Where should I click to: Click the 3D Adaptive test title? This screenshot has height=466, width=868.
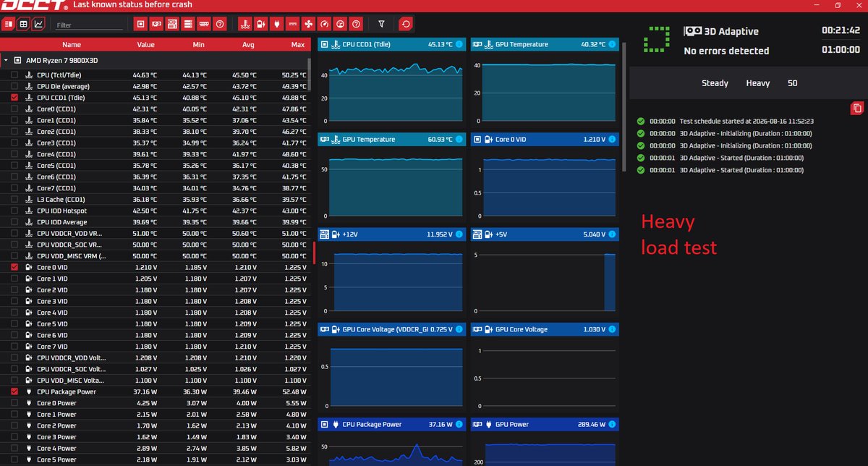pos(731,32)
